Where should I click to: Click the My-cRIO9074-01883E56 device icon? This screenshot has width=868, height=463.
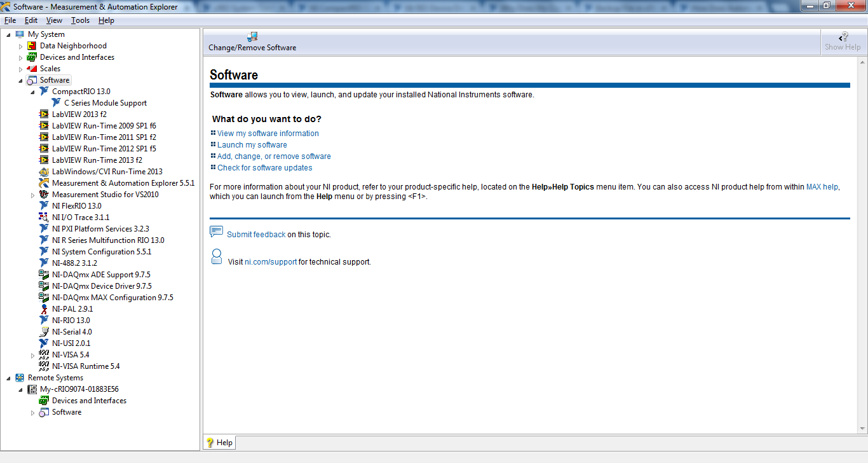pyautogui.click(x=32, y=389)
